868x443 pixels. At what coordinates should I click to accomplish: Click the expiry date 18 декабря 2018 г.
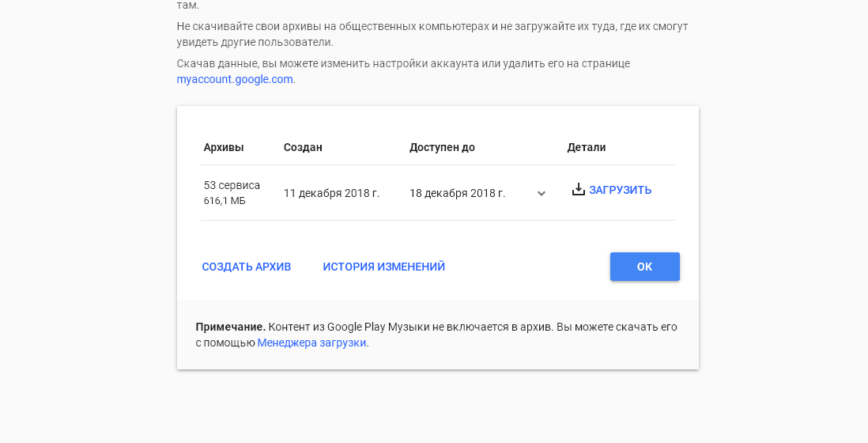pyautogui.click(x=457, y=193)
